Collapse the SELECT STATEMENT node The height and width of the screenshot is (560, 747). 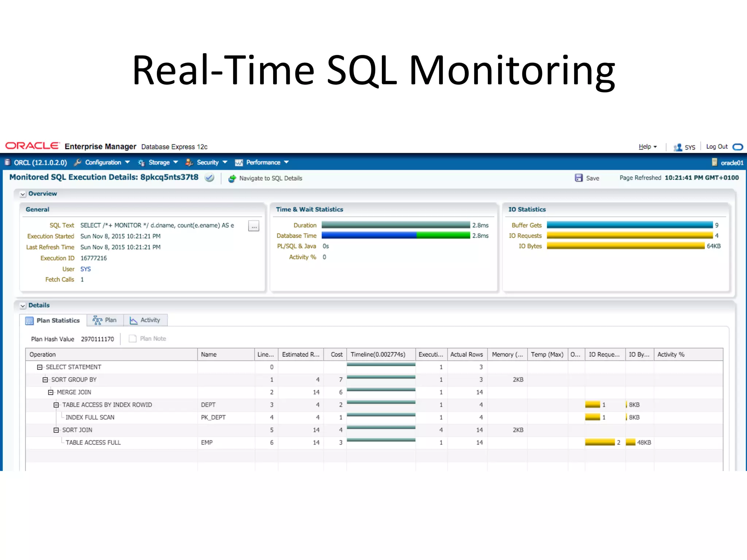tap(40, 367)
